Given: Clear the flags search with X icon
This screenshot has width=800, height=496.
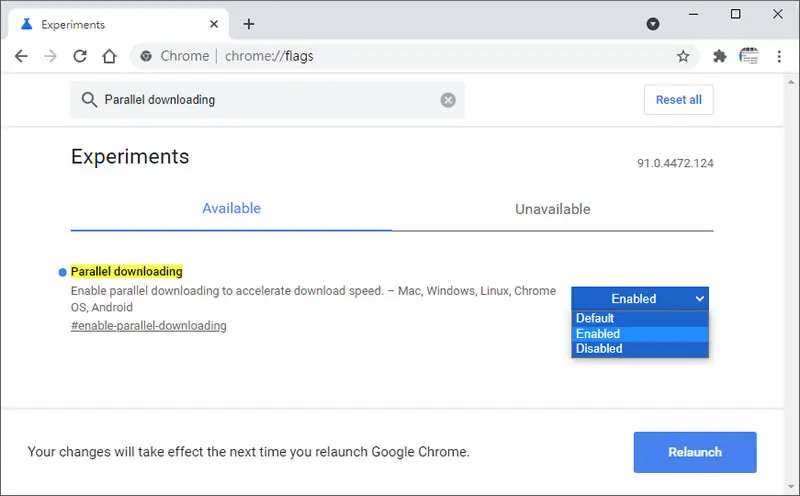Looking at the screenshot, I should click(448, 100).
